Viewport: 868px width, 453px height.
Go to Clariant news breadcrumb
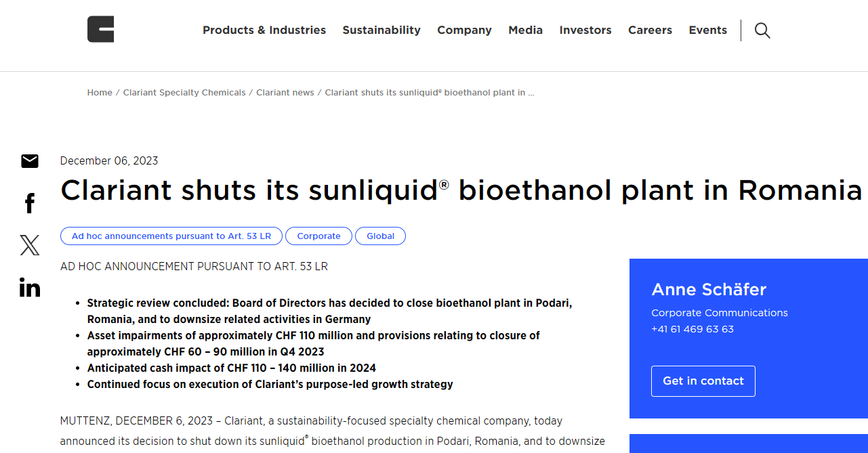(x=285, y=93)
